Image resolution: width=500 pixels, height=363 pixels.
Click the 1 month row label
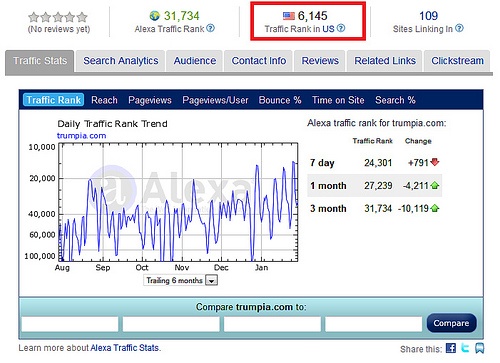328,185
